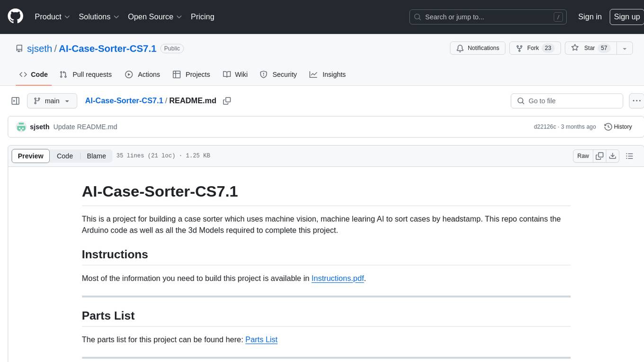Open the Update README.md commit message
The width and height of the screenshot is (644, 362).
point(85,127)
